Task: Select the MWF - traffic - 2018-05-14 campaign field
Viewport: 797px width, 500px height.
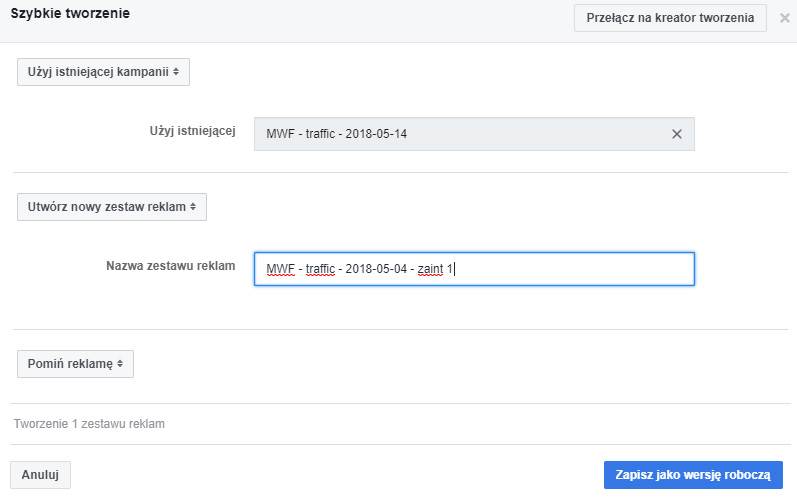Action: point(460,134)
